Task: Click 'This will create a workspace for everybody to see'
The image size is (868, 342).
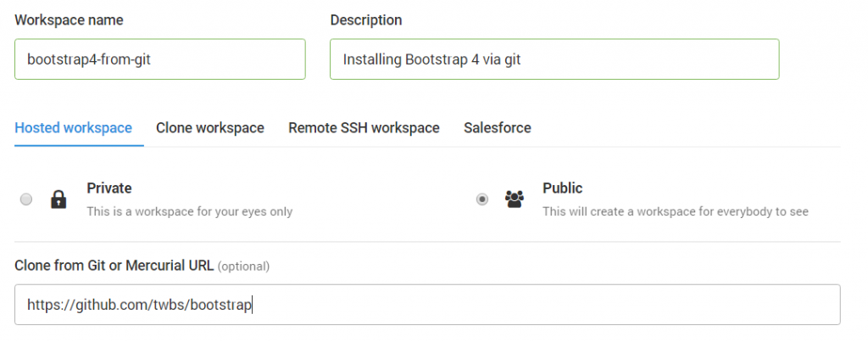Action: point(676,211)
